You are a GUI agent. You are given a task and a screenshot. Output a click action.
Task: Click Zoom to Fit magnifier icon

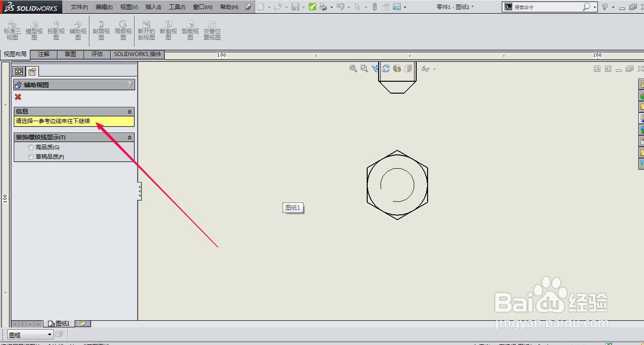(x=353, y=68)
